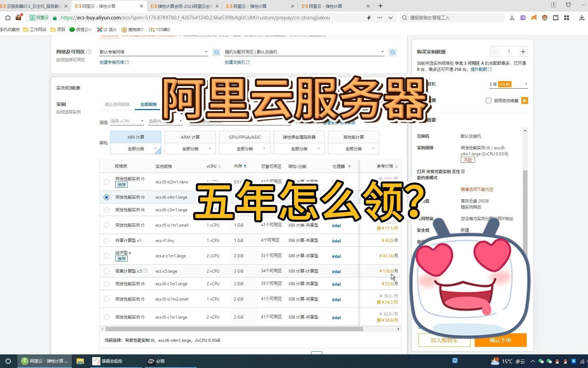Open browser home page icon

(x=8, y=18)
